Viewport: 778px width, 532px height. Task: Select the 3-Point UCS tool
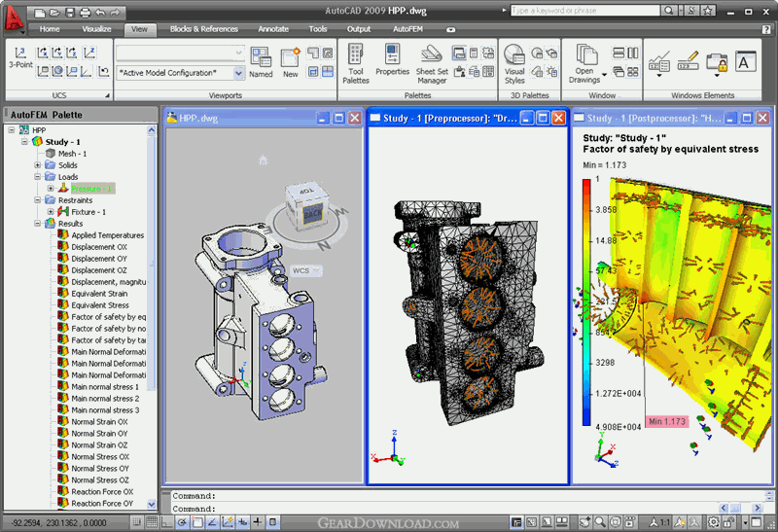point(20,57)
